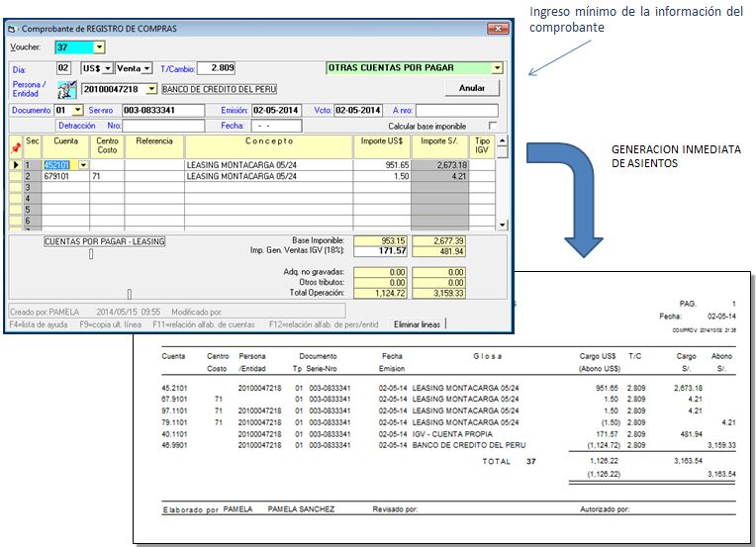This screenshot has height=547, width=756.
Task: Click the IGV US$ value 171.57
Action: 380,251
